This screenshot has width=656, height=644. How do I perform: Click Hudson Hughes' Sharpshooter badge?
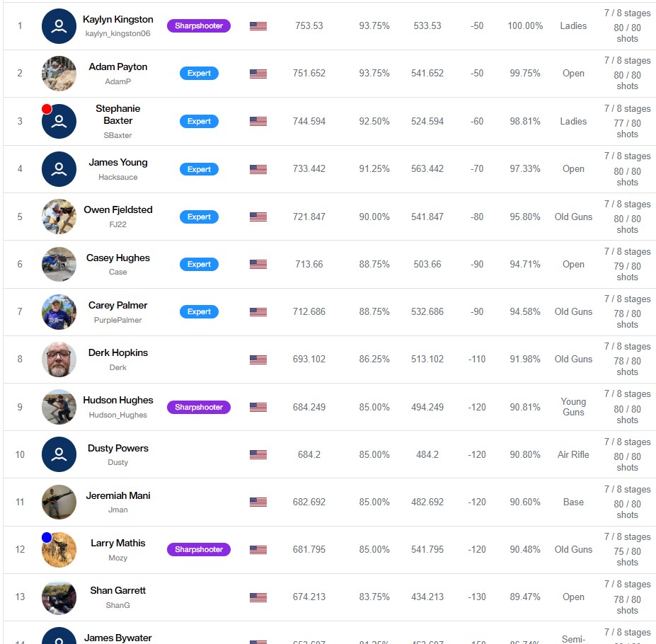pyautogui.click(x=199, y=407)
